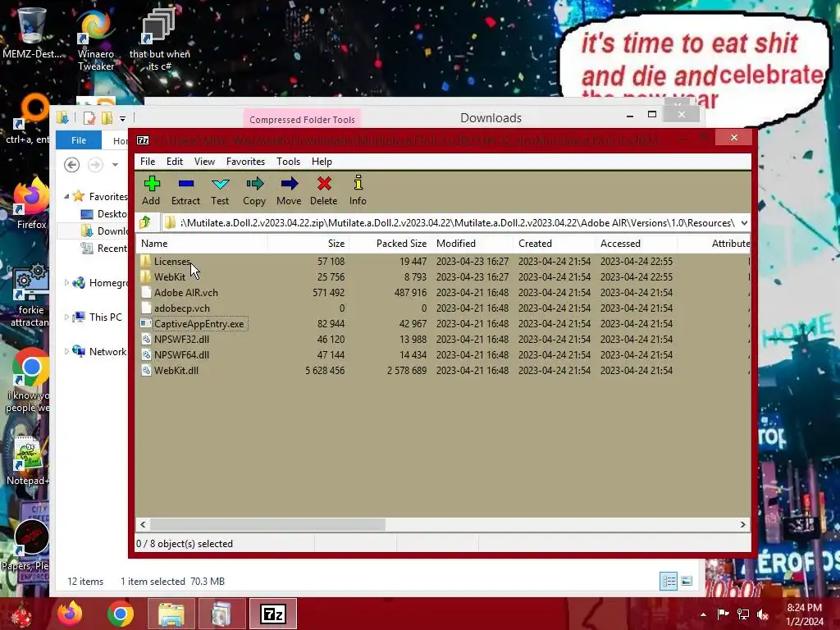
Task: Click the Forward arrow in Downloads window
Action: 95,164
